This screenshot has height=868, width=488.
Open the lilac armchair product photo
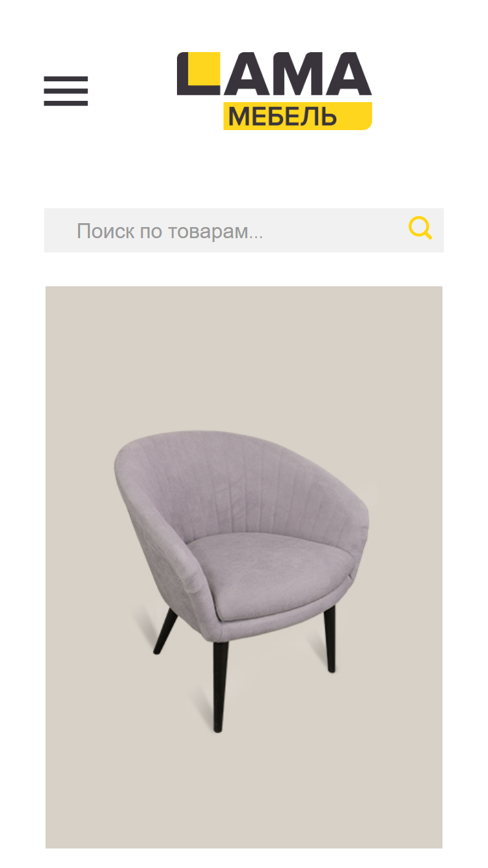pos(244,567)
